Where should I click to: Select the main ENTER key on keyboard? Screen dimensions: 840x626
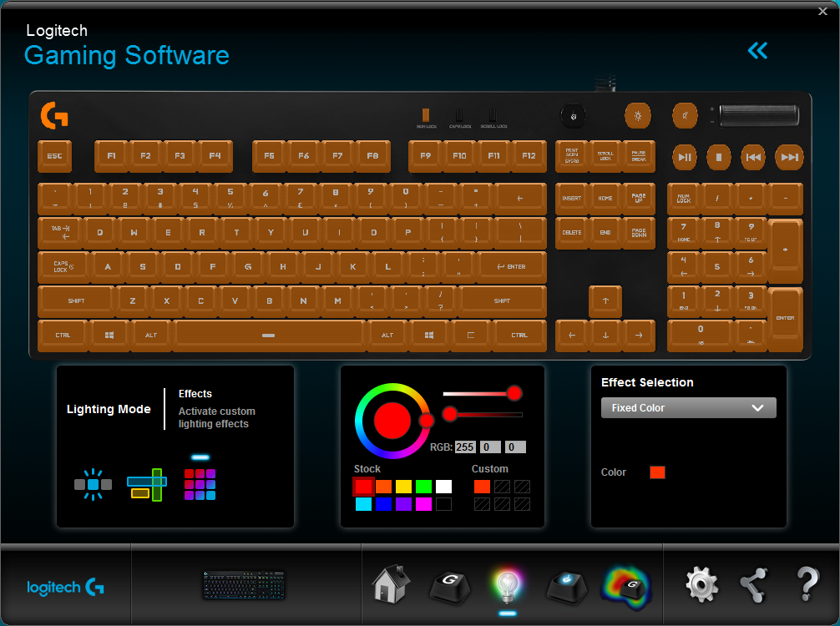pyautogui.click(x=512, y=267)
